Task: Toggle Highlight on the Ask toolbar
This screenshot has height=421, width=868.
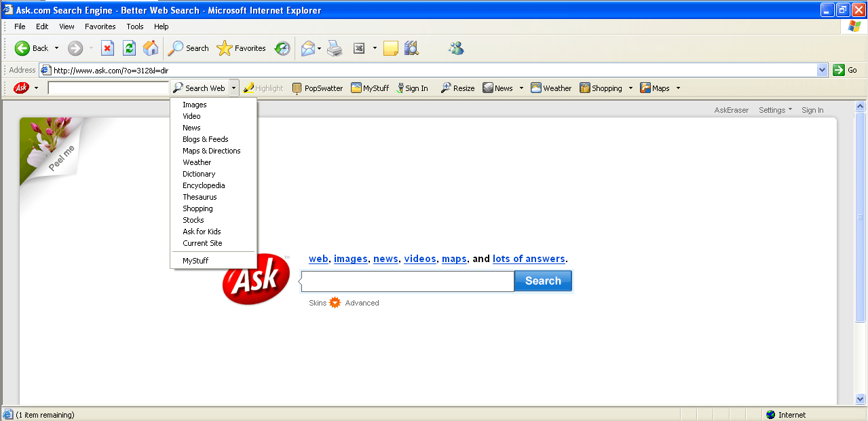Action: [x=262, y=88]
